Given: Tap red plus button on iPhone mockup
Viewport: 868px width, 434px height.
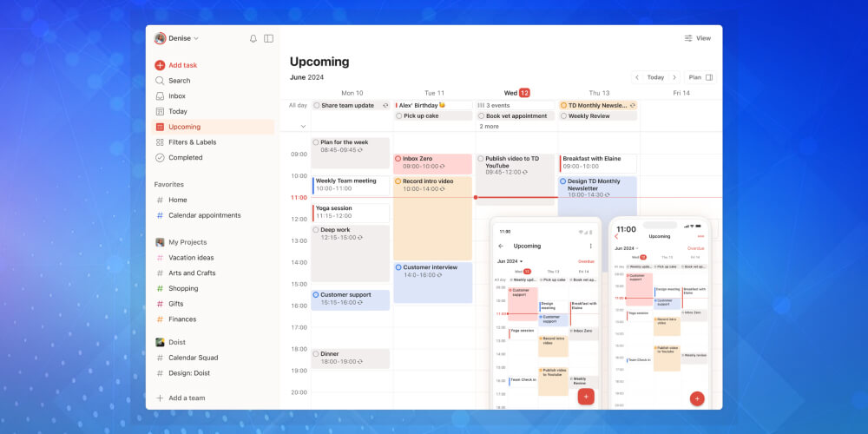Looking at the screenshot, I should [697, 398].
